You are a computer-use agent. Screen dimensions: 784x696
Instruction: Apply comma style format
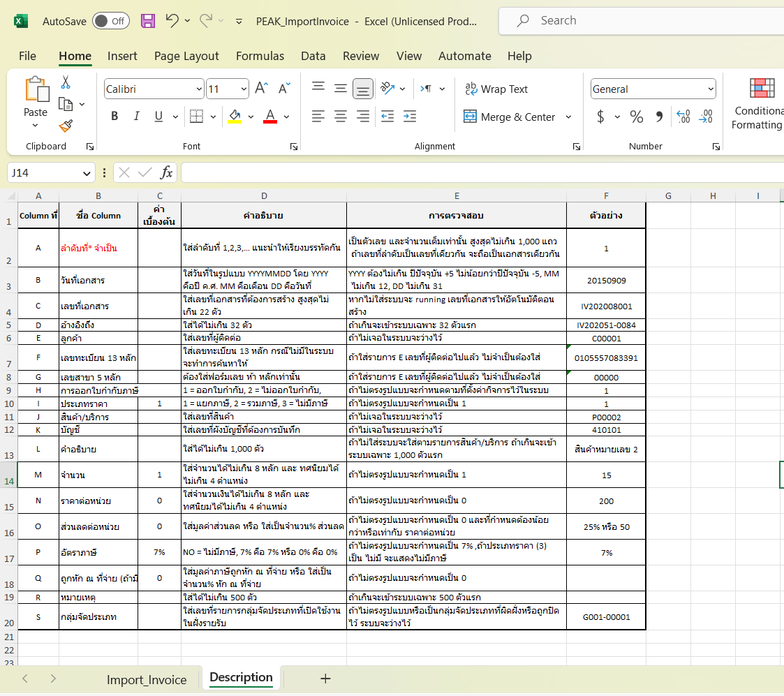coord(659,117)
